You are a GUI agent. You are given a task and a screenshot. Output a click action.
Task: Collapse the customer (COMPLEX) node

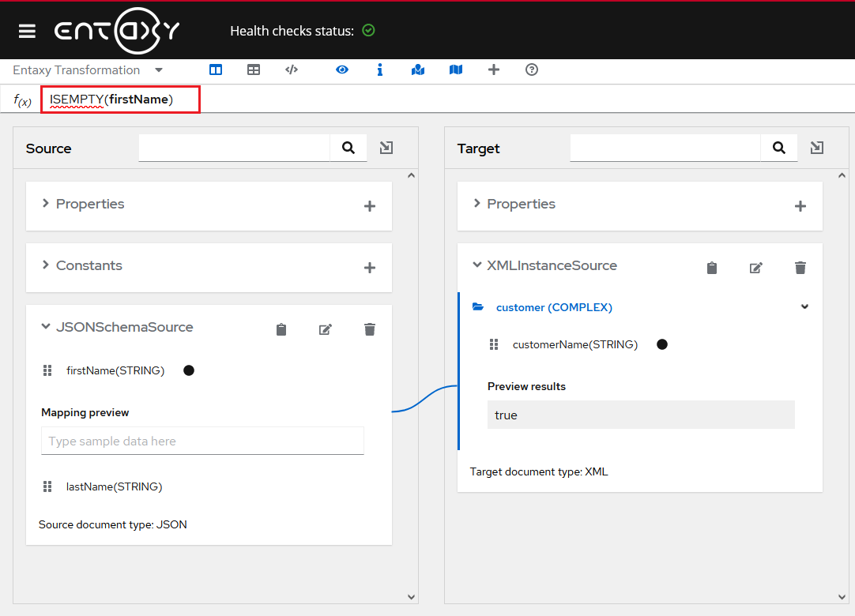tap(804, 307)
